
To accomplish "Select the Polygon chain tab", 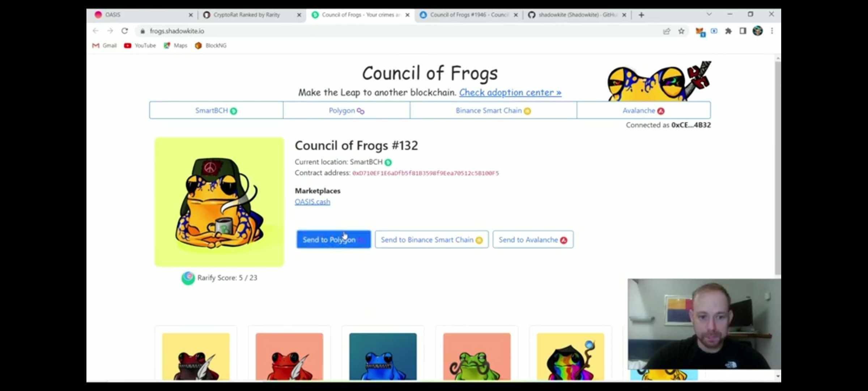I will click(346, 110).
